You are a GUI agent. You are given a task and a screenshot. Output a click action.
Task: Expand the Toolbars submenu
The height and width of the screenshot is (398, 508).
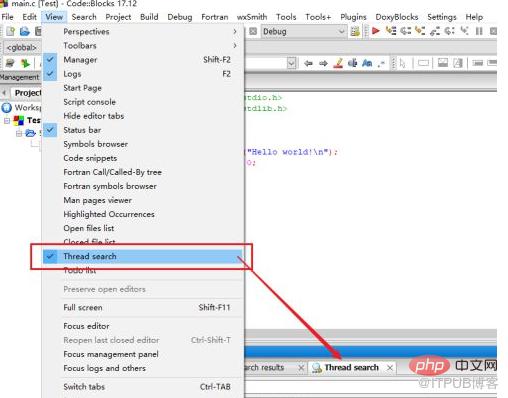coord(143,45)
